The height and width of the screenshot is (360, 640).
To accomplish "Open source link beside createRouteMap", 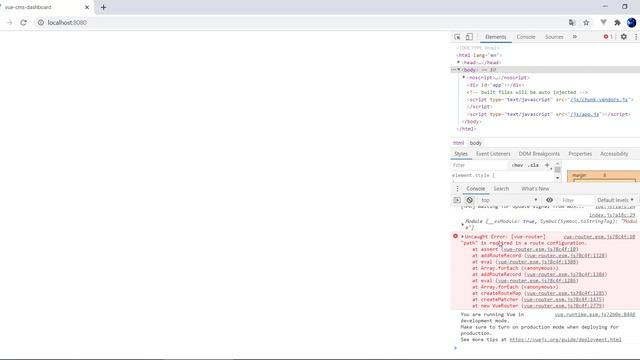I will point(566,293).
